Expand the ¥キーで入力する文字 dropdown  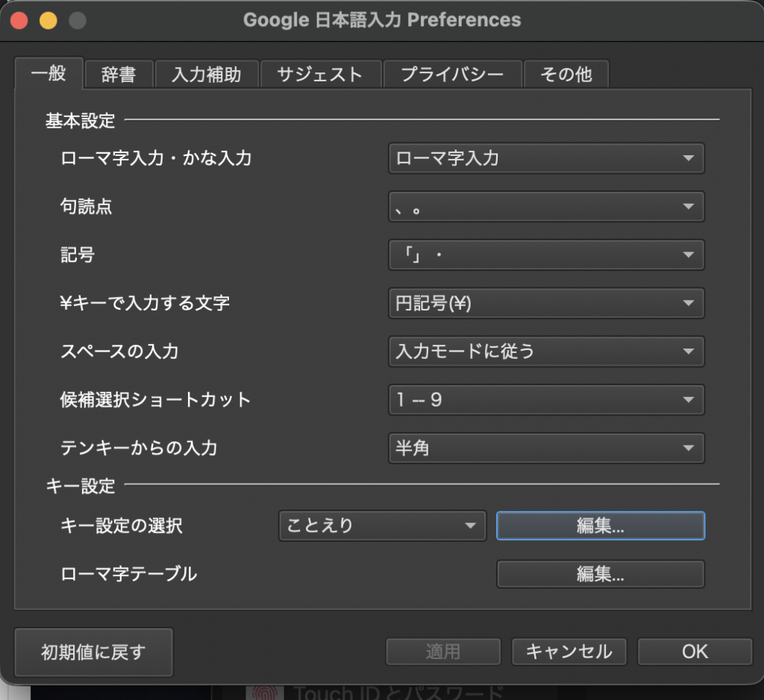[x=546, y=304]
